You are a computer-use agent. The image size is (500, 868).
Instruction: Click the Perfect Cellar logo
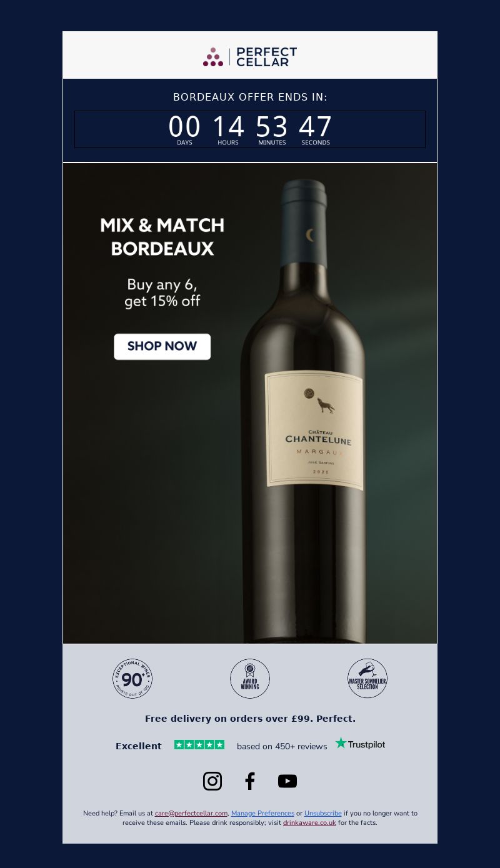coord(250,56)
